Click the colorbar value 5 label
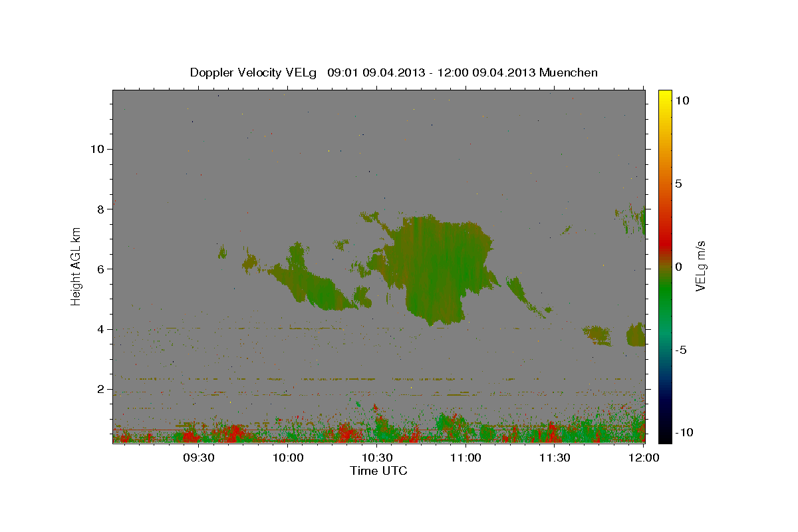 coord(678,184)
